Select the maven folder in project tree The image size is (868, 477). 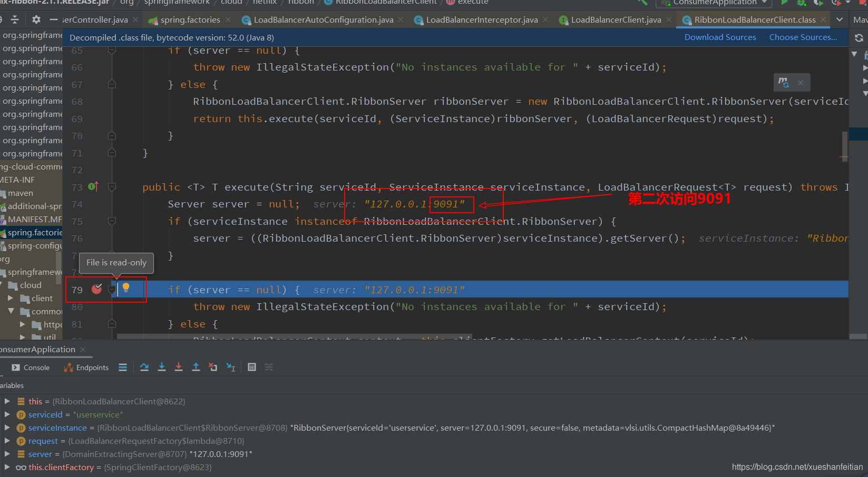[20, 193]
